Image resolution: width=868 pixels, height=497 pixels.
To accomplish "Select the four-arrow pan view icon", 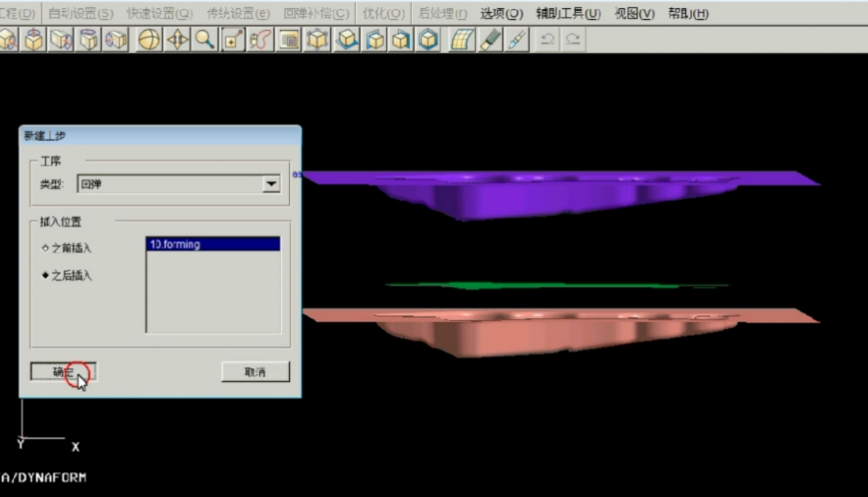I will 177,40.
